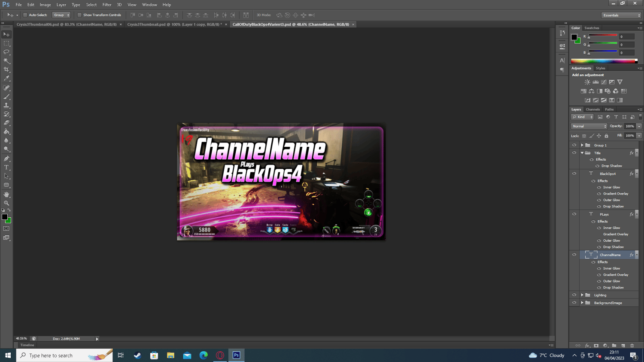The width and height of the screenshot is (644, 362).
Task: Tick Show Transform Controls
Action: (79, 15)
